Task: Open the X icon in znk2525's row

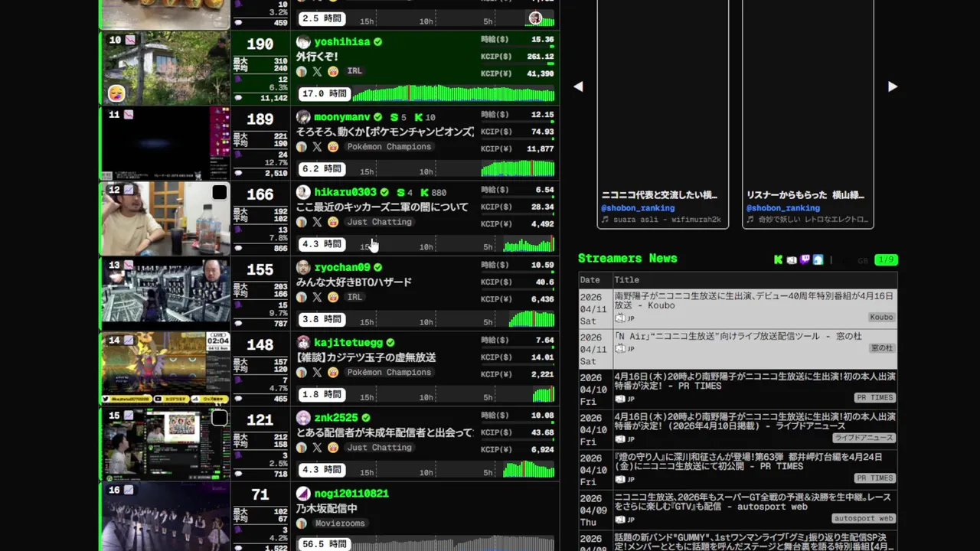Action: click(317, 448)
